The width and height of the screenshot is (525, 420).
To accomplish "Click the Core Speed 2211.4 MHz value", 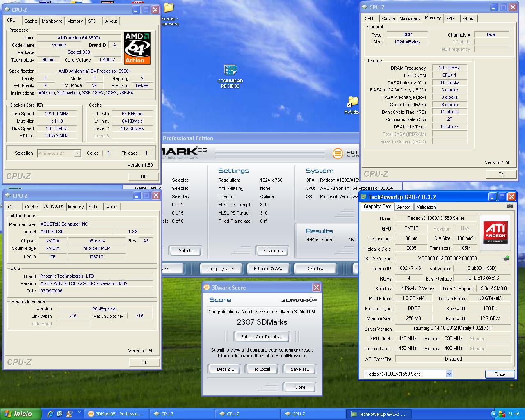I will [x=57, y=114].
